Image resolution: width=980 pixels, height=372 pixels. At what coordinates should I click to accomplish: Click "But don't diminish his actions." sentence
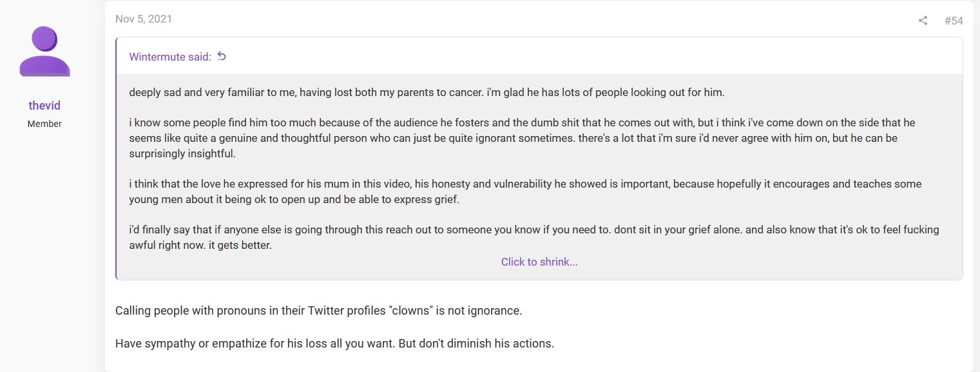pyautogui.click(x=476, y=344)
